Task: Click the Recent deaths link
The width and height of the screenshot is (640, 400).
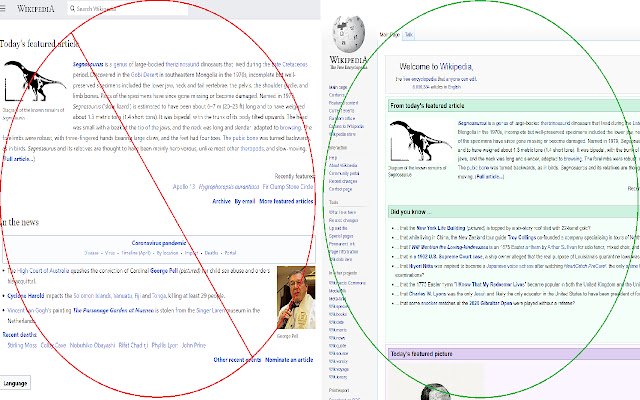Action: click(20, 335)
